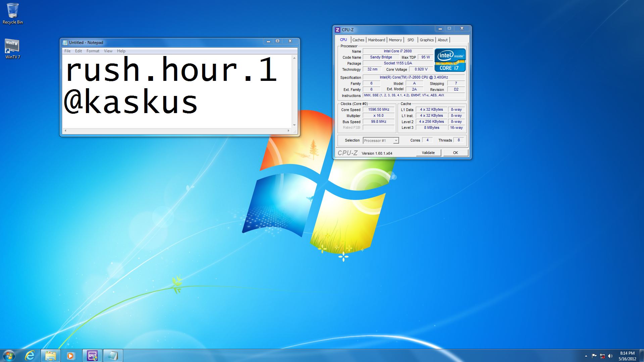Launch WinTV 7 desktop shortcut
Screen dimensions: 644x362
coord(12,49)
